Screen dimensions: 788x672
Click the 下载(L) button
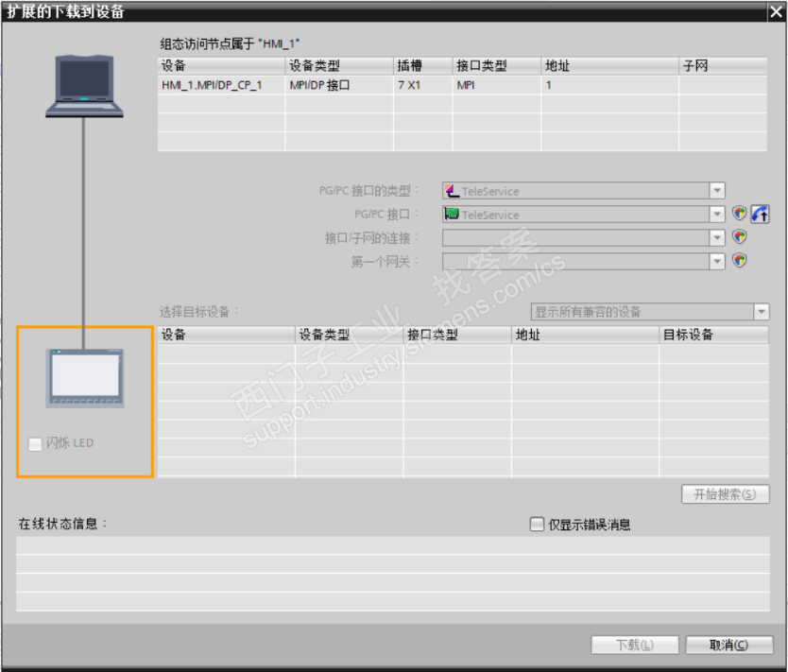(x=635, y=645)
